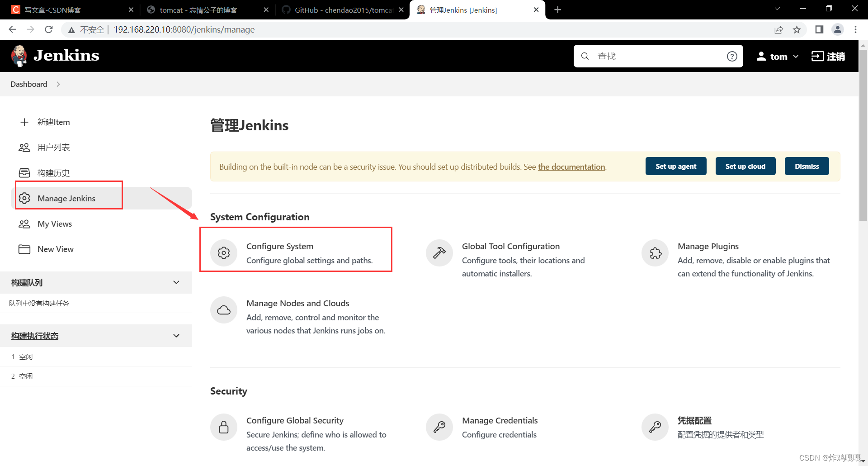Click the logout arrow icon next to 注销
Viewport: 868px width, 466px height.
coord(817,56)
